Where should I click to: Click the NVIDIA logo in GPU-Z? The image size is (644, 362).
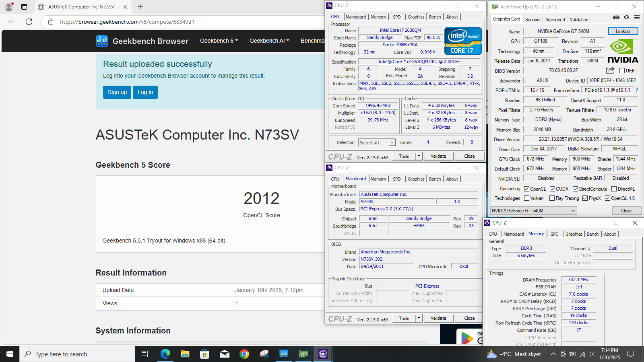(x=623, y=51)
